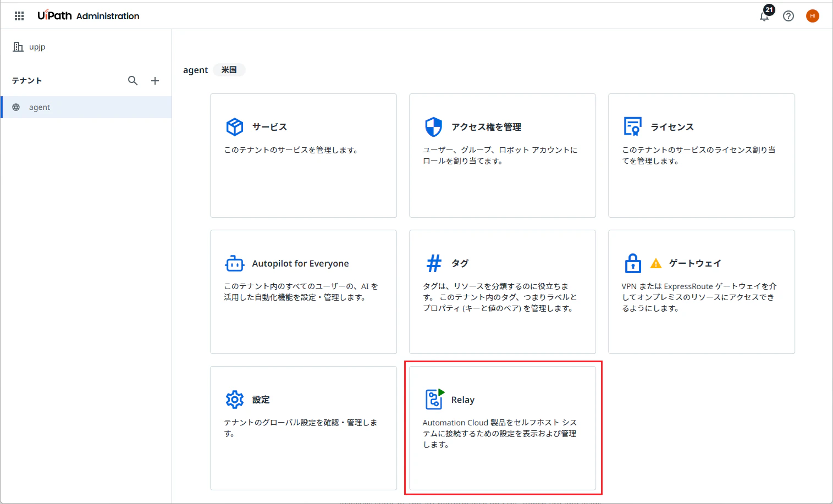The image size is (833, 504).
Task: Click the agent tenant page heading
Action: (196, 70)
